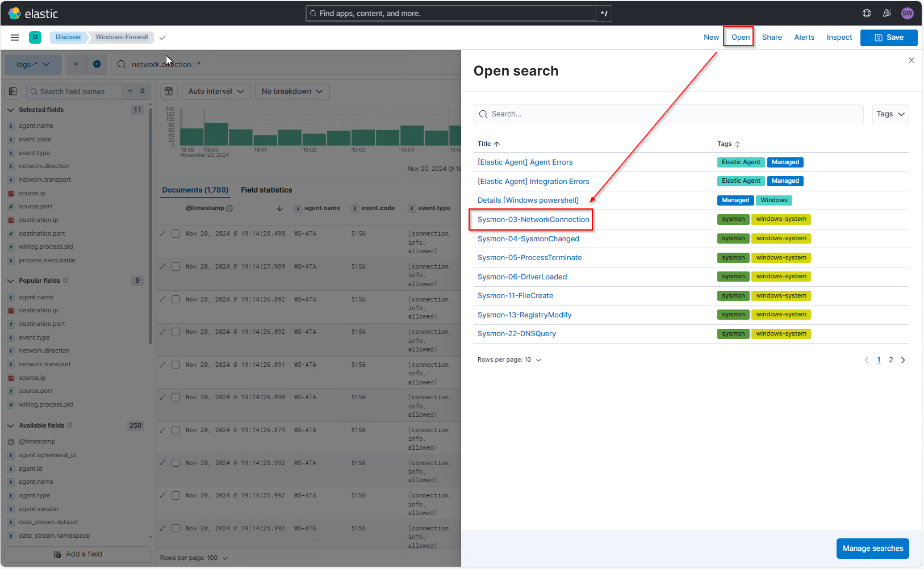This screenshot has height=569, width=924.
Task: Open the logs-* data view dropdown
Action: pyautogui.click(x=33, y=64)
